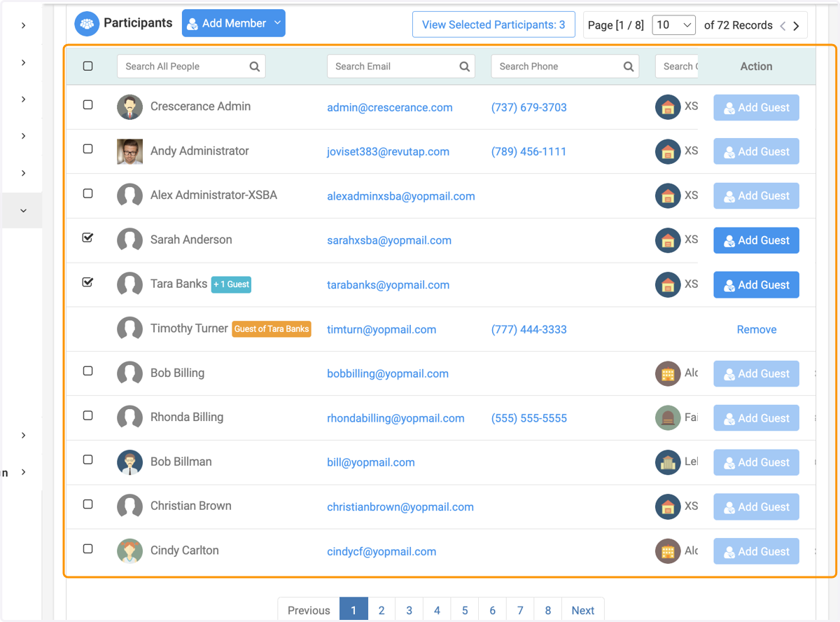Click the organization icon in Bob Billman row
Screen dimensions: 840x622
[668, 462]
